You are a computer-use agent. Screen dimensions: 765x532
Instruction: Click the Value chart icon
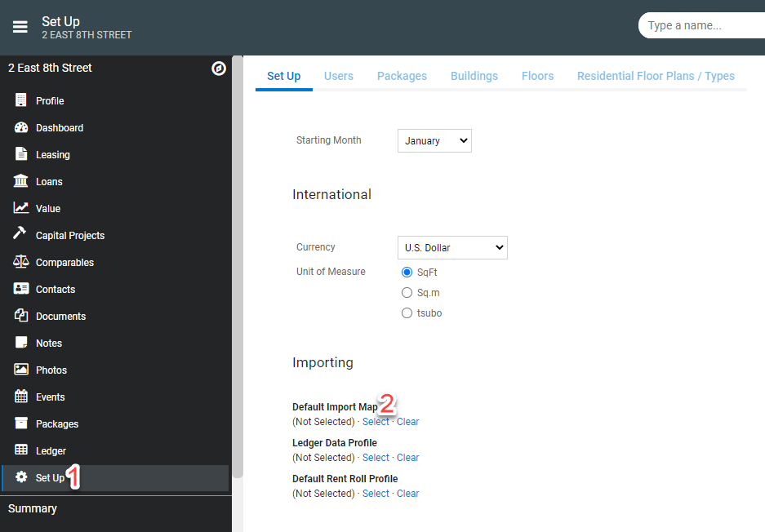pos(21,208)
